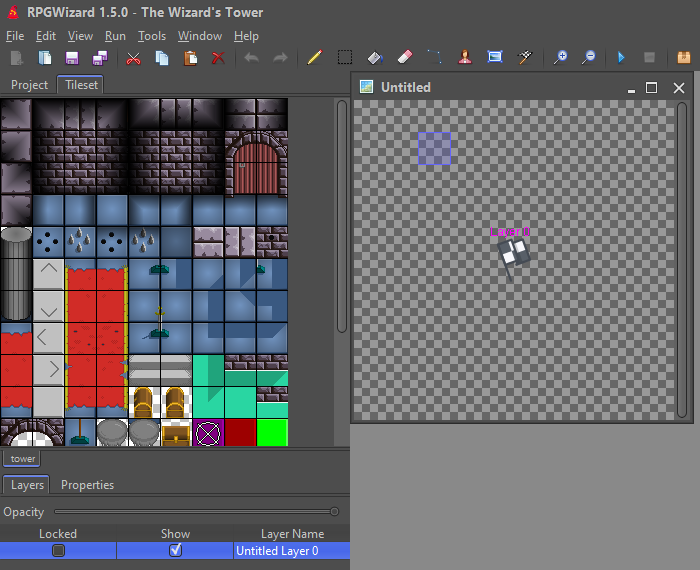Click the Save All icon
The height and width of the screenshot is (570, 700).
[x=100, y=58]
